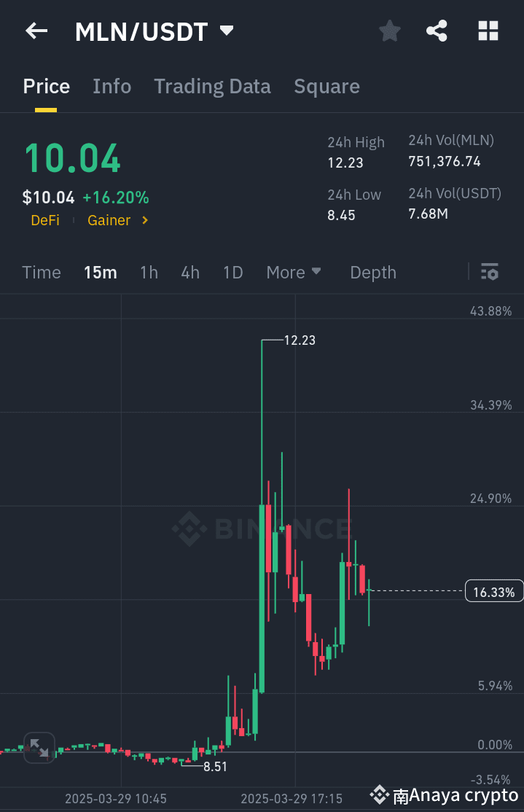This screenshot has height=812, width=524.
Task: Open the Square tab
Action: [x=326, y=86]
